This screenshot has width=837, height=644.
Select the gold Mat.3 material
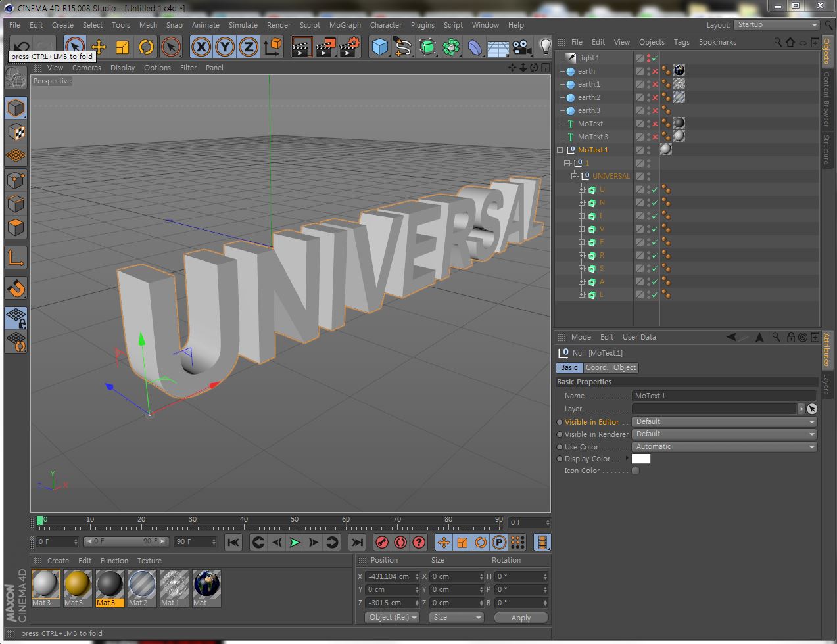coord(77,588)
